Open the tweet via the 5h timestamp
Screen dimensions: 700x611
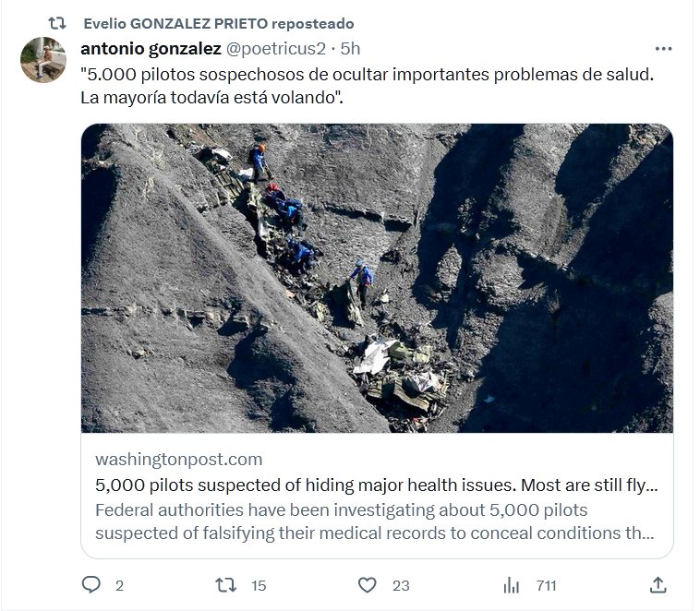[351, 48]
